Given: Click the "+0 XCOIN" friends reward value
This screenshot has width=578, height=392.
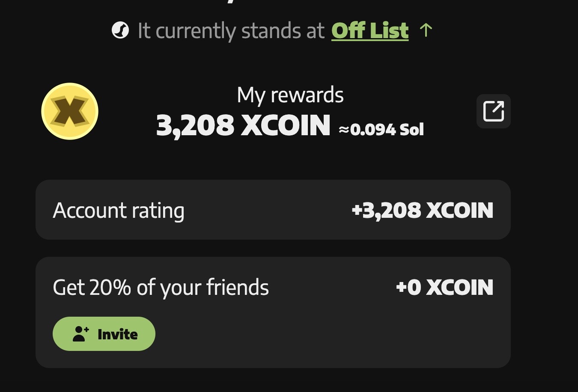Looking at the screenshot, I should coord(444,287).
